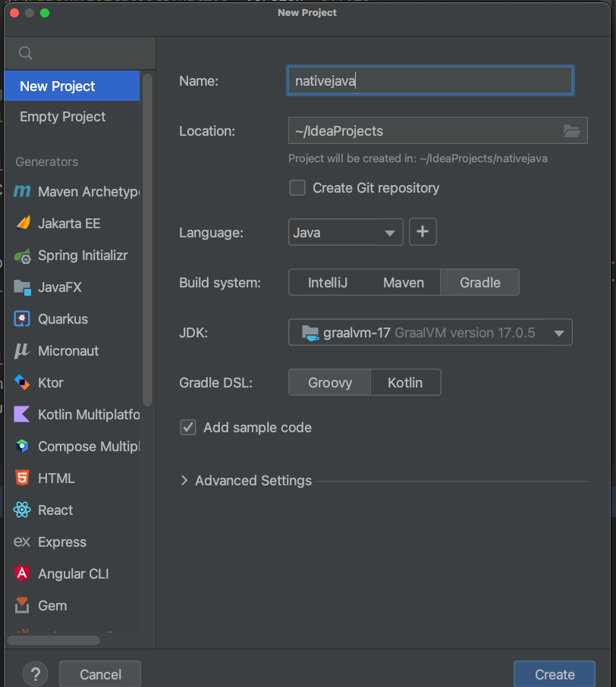Uncheck Add sample code
The height and width of the screenshot is (687, 616).
(187, 428)
